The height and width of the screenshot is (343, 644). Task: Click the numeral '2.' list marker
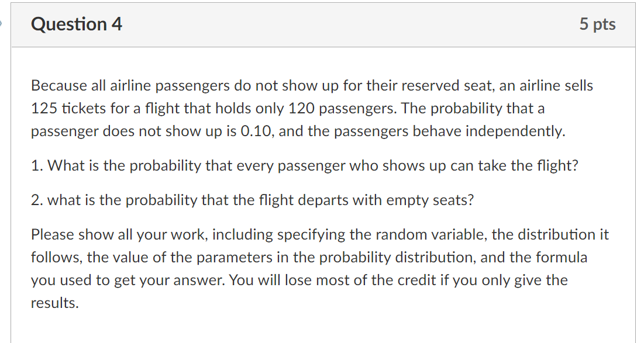37,200
